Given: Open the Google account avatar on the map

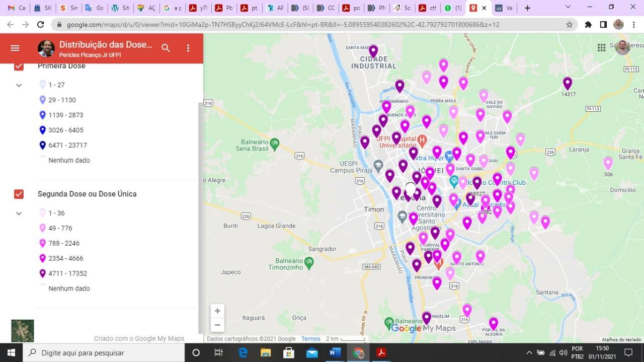Looking at the screenshot, I should tap(622, 47).
